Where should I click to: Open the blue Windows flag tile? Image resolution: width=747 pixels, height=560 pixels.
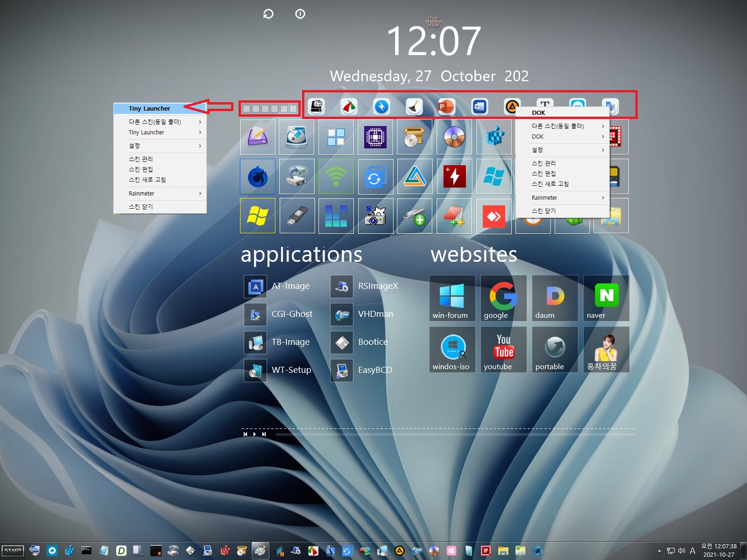point(494,176)
